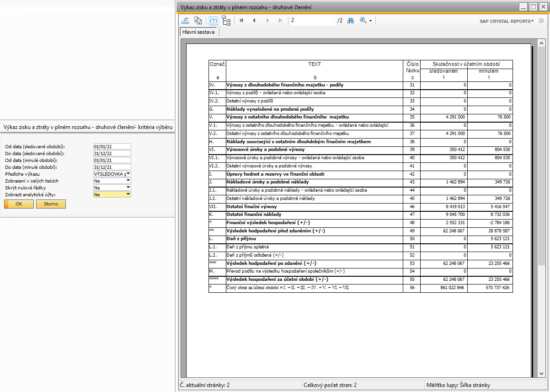Click the value 8 419 013
550x392 pixels.
tap(454, 206)
